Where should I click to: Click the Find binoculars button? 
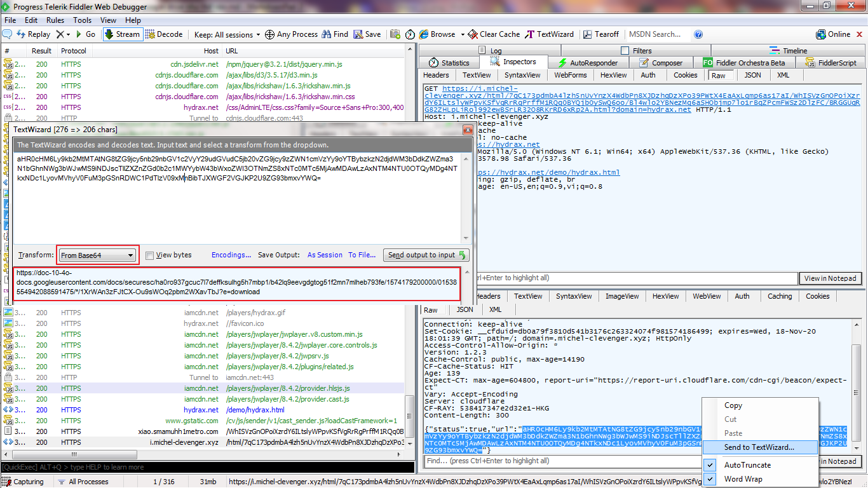click(335, 34)
